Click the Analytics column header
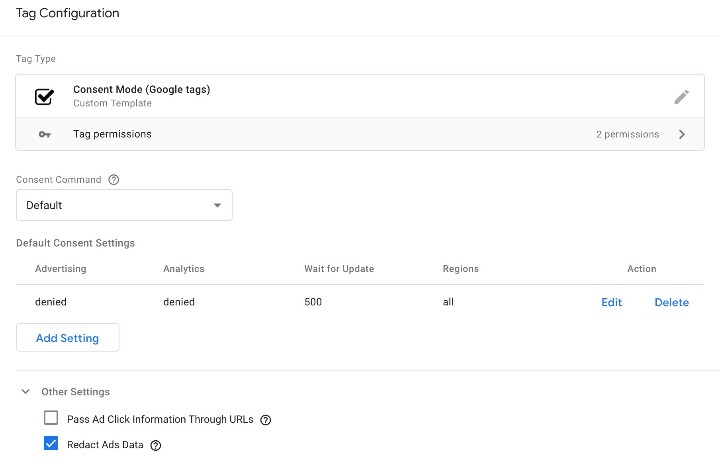Image resolution: width=720 pixels, height=463 pixels. pyautogui.click(x=184, y=269)
